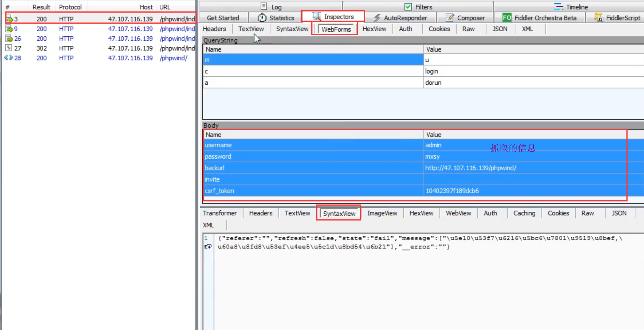This screenshot has width=644, height=330.
Task: Click the session 9 icon
Action: tap(9, 29)
